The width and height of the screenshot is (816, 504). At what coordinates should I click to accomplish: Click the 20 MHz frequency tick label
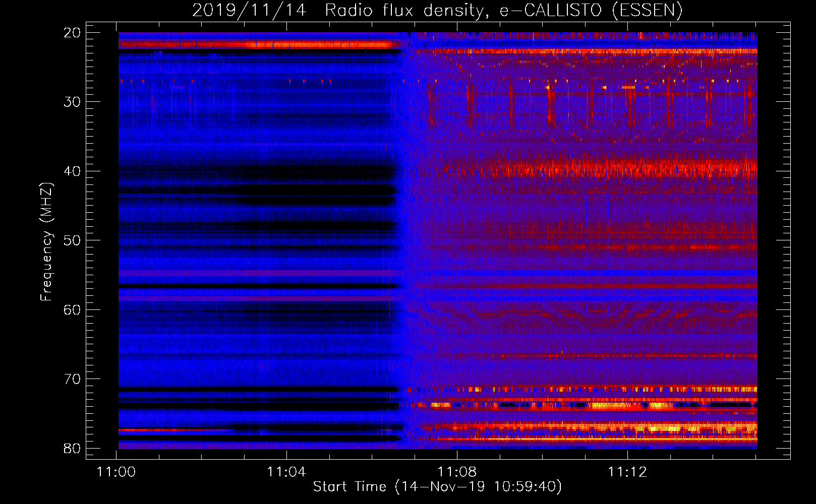(x=73, y=33)
